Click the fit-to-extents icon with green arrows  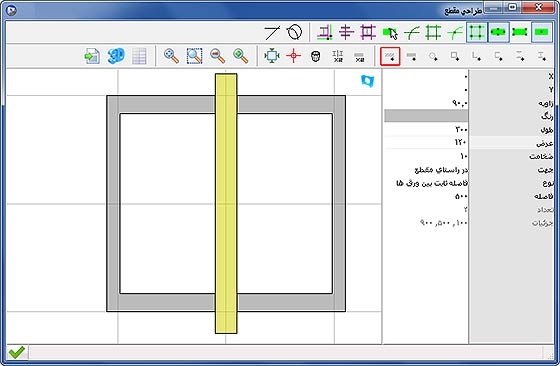[x=271, y=56]
